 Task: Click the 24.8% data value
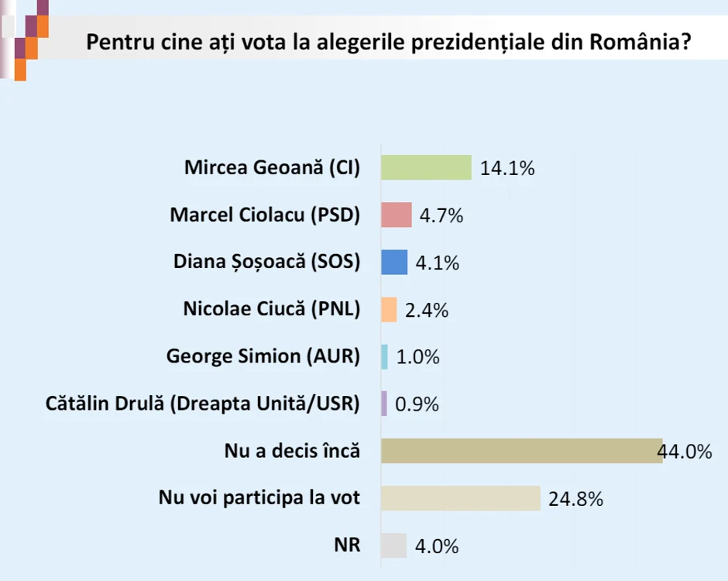[x=576, y=499]
